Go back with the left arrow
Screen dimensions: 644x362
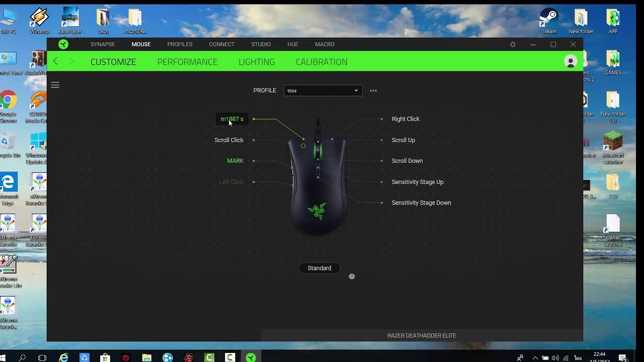pyautogui.click(x=55, y=61)
